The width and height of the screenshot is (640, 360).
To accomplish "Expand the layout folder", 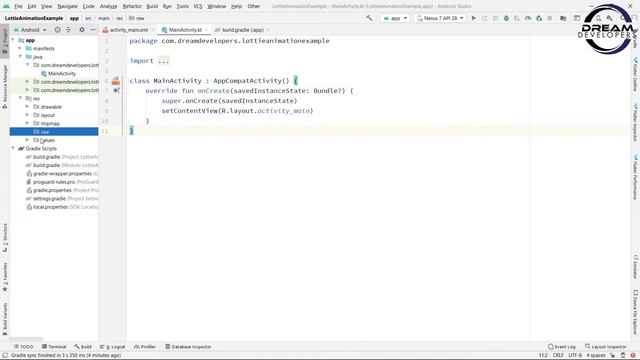I will [x=28, y=115].
